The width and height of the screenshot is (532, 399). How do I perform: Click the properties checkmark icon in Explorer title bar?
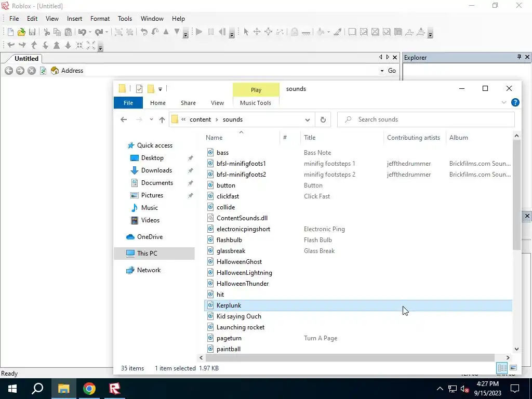point(139,89)
